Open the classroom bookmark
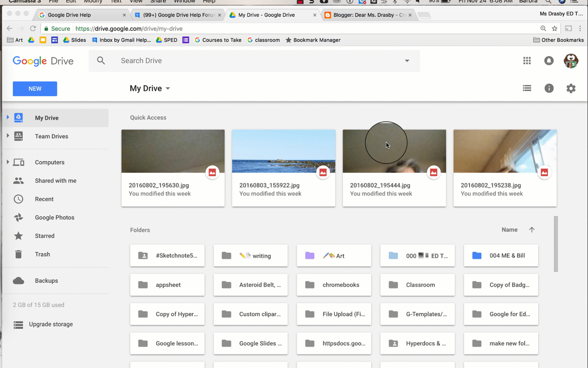Image resolution: width=588 pixels, height=368 pixels. tap(263, 40)
